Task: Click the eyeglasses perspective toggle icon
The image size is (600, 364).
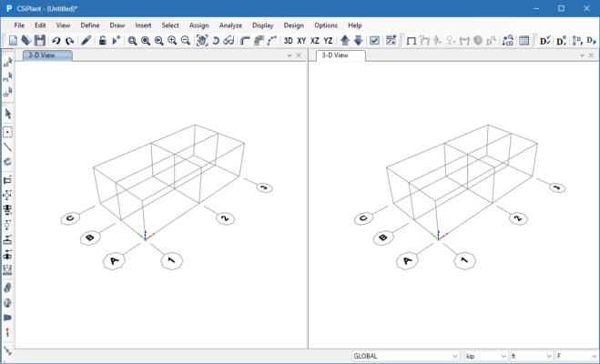Action: (x=229, y=41)
